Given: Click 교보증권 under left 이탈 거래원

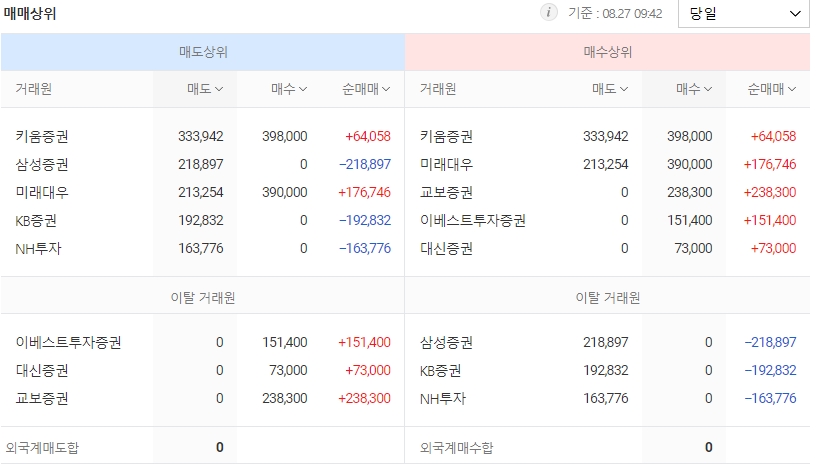Looking at the screenshot, I should 42,399.
